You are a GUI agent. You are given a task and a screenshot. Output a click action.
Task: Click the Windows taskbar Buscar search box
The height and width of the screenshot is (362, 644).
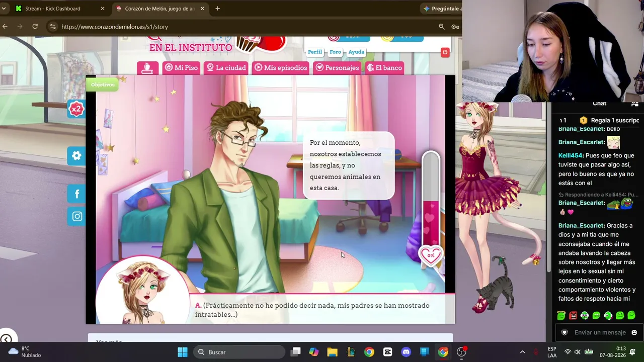tap(239, 352)
